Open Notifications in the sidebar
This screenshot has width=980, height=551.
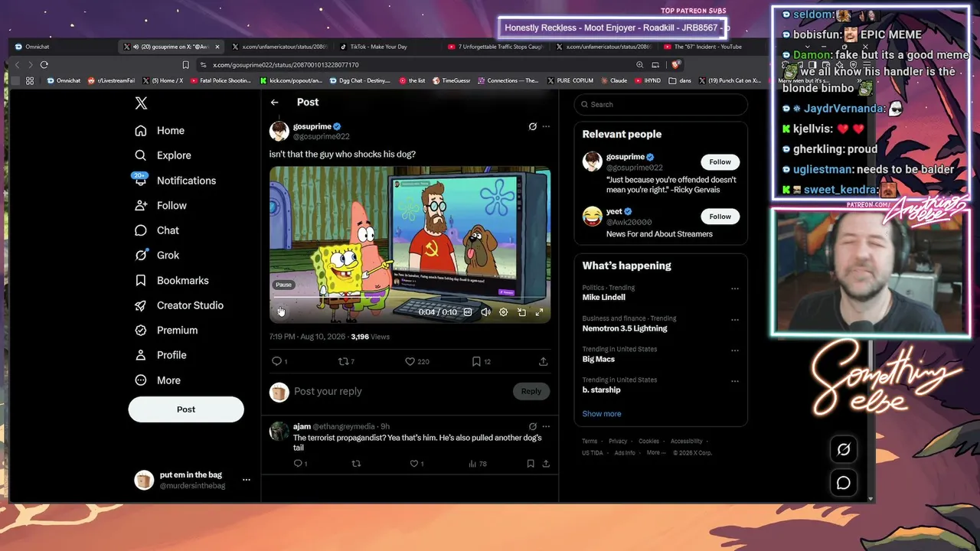click(175, 181)
